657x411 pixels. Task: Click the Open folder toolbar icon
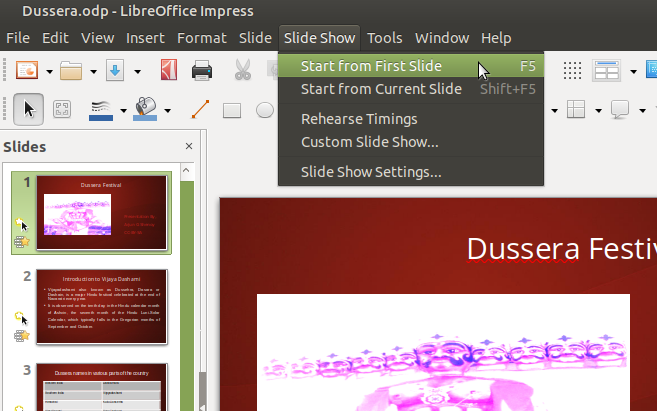(71, 70)
